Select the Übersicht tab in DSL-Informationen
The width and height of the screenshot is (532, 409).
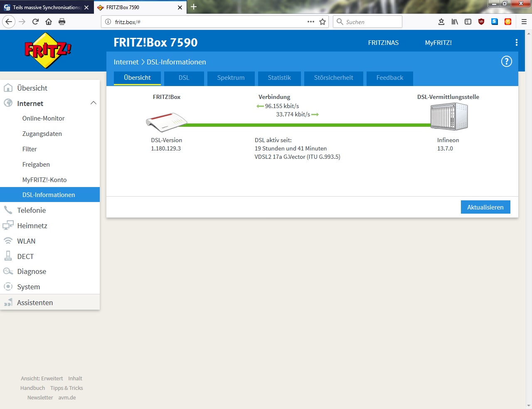coord(138,78)
